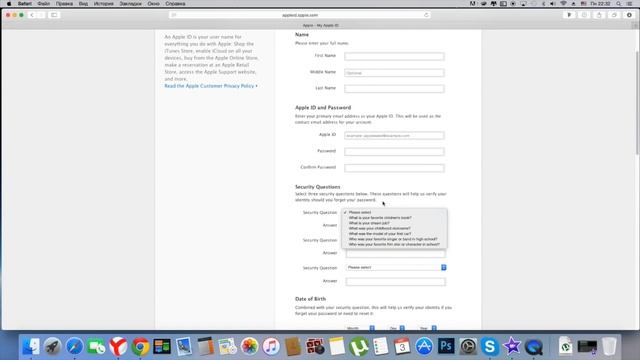Open App Store from Dock

(424, 347)
